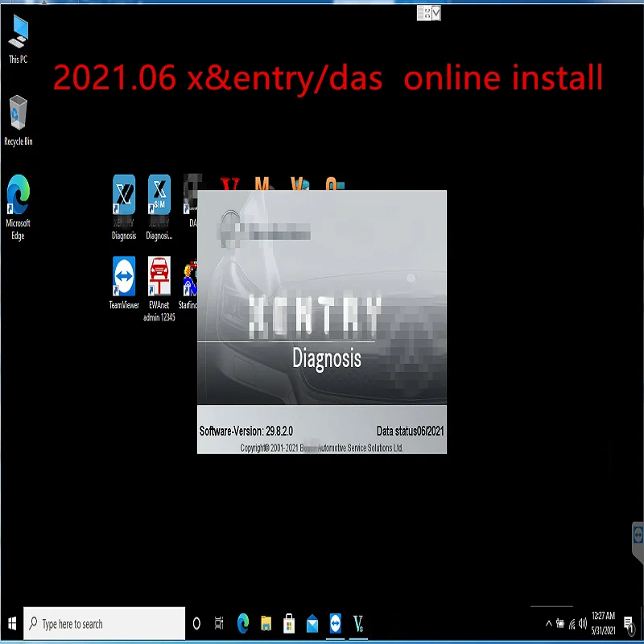Click the Wi-Fi icon in the system tray

click(572, 622)
